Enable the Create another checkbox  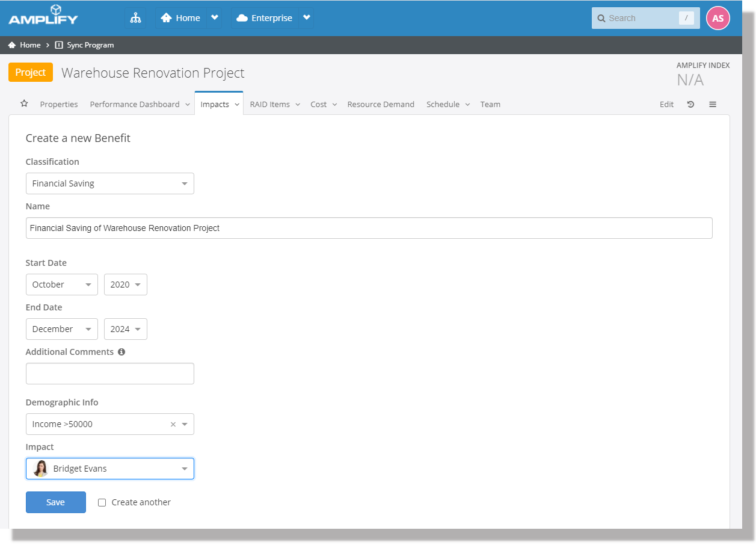[x=102, y=502]
